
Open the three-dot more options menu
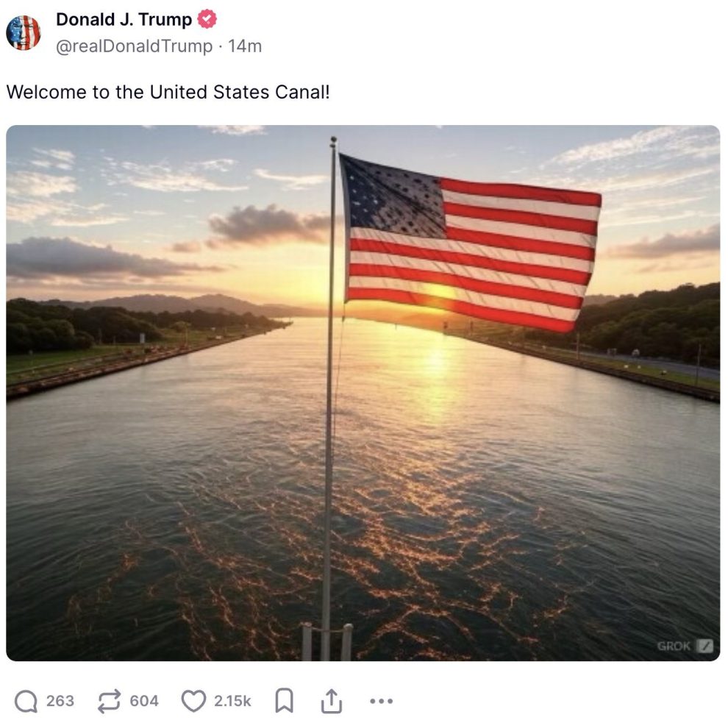click(380, 701)
